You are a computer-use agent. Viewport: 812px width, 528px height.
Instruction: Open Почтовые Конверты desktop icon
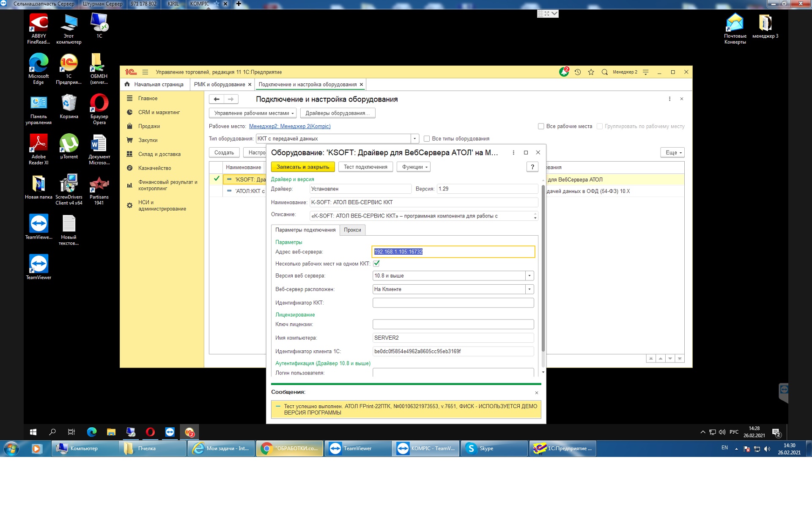click(x=735, y=29)
